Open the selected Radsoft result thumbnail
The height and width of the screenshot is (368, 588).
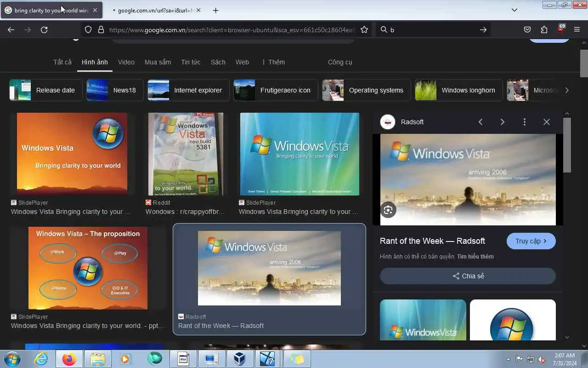click(269, 268)
